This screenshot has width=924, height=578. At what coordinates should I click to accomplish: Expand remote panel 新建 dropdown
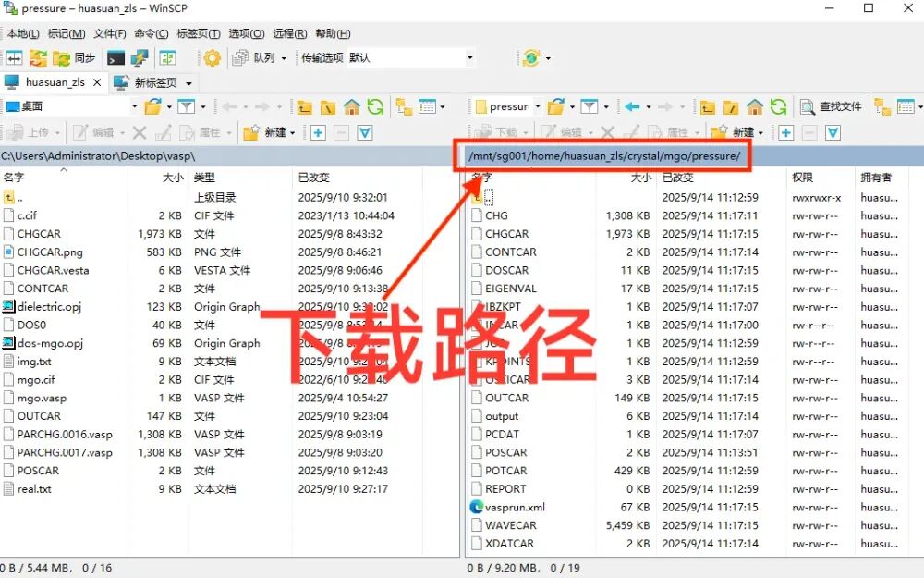point(760,132)
